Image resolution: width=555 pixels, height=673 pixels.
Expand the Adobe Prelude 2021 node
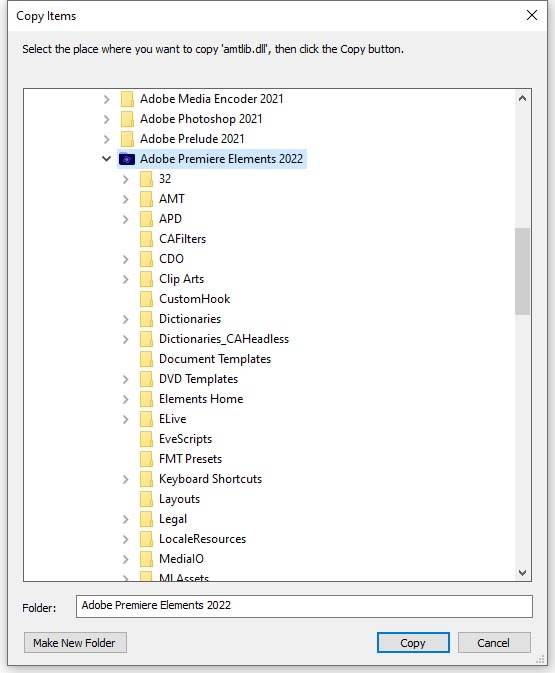click(x=106, y=139)
